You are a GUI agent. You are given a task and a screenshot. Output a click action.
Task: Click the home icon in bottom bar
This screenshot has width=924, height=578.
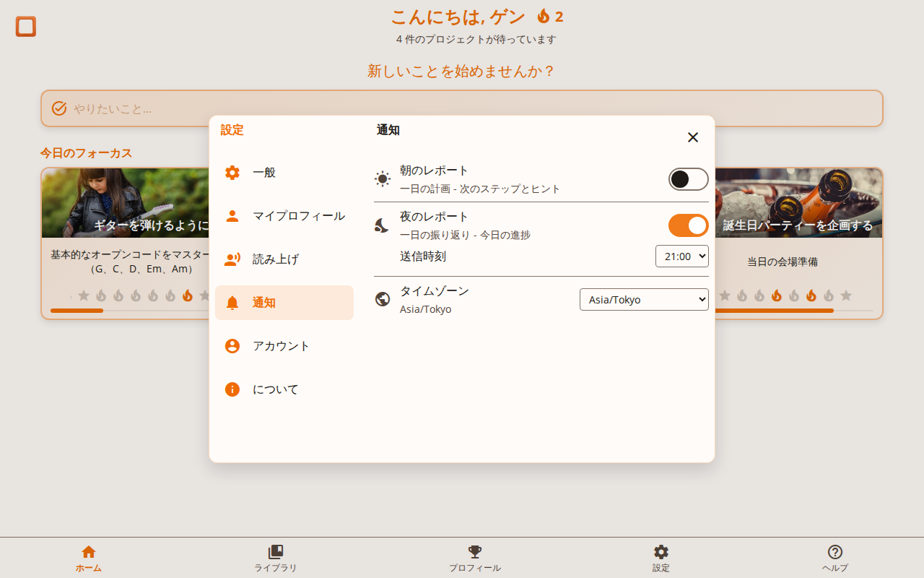tap(89, 552)
